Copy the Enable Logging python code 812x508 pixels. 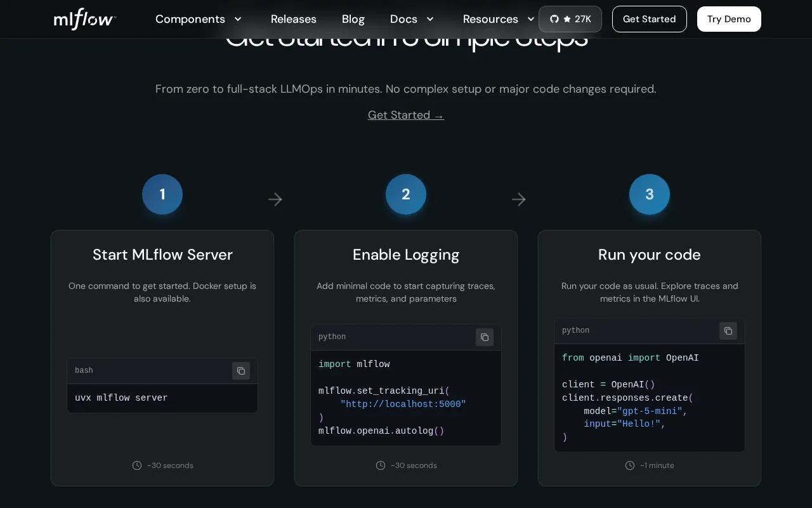[485, 337]
